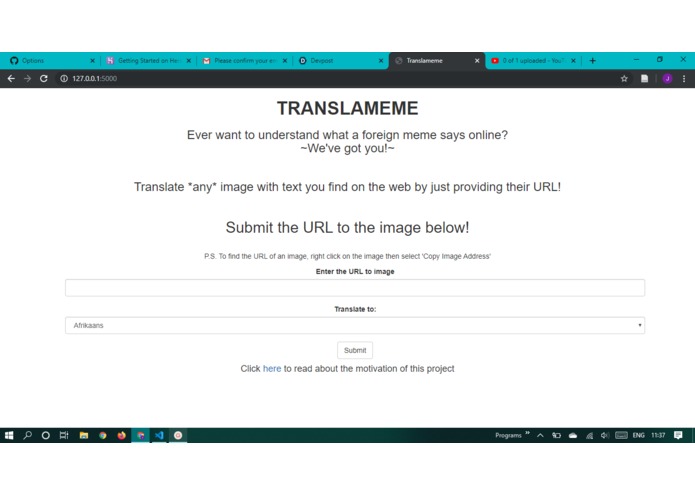The width and height of the screenshot is (695, 494).
Task: Open the OneDrive cloud tray icon
Action: tap(573, 436)
